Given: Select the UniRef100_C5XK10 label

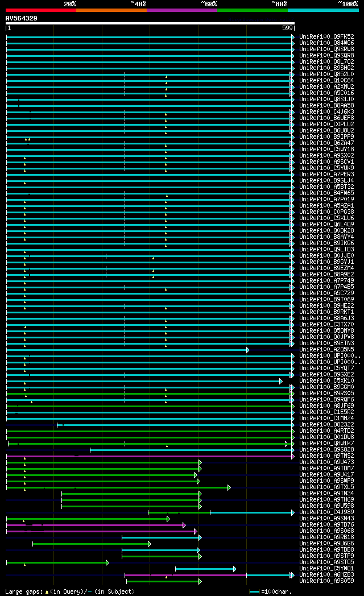Looking at the screenshot, I should (326, 380).
